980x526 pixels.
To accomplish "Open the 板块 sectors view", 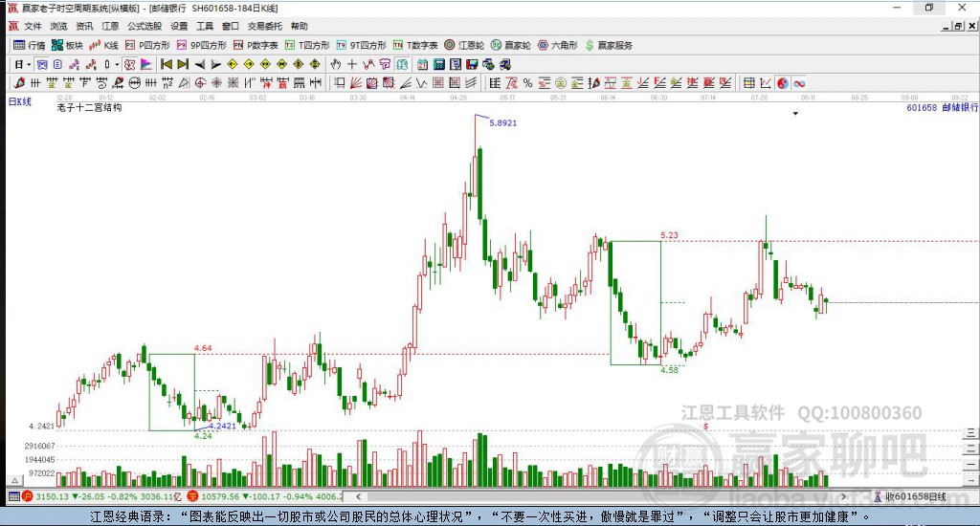I will click(x=67, y=46).
